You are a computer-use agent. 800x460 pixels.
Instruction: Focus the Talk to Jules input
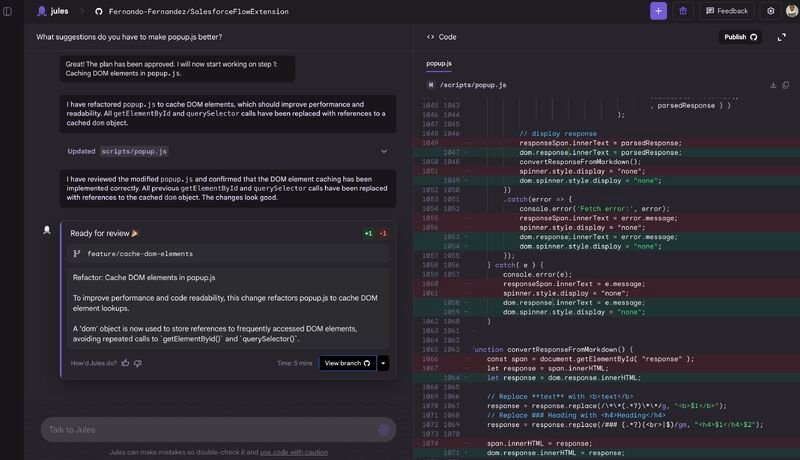click(x=218, y=430)
